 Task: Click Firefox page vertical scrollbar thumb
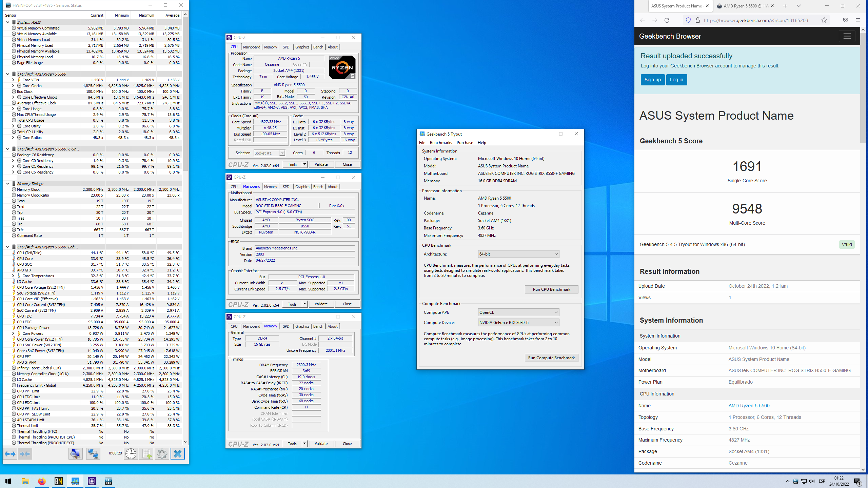point(863,88)
